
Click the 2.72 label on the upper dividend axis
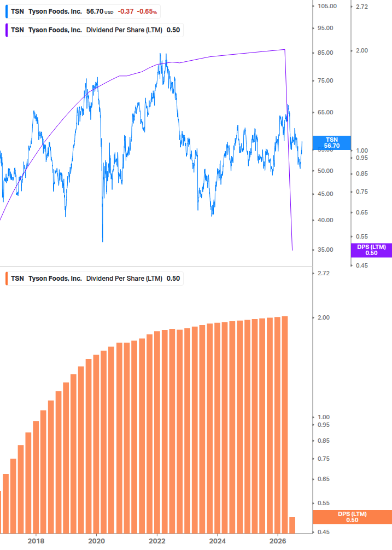coord(362,7)
